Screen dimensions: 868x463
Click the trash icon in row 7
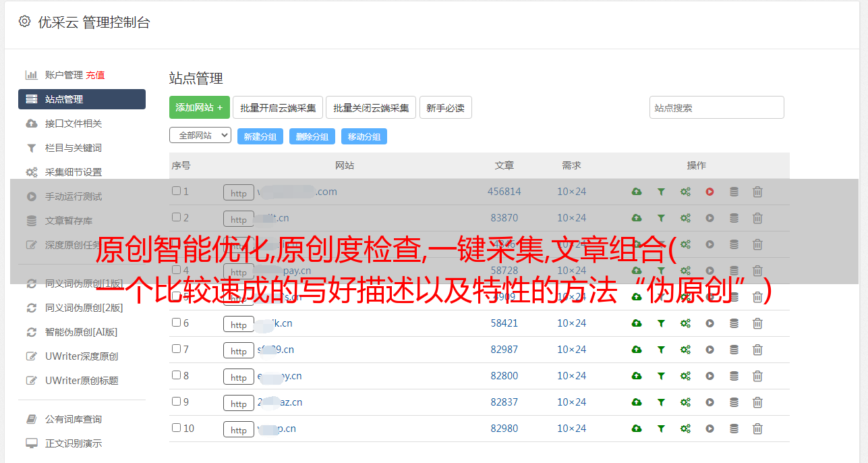[757, 350]
